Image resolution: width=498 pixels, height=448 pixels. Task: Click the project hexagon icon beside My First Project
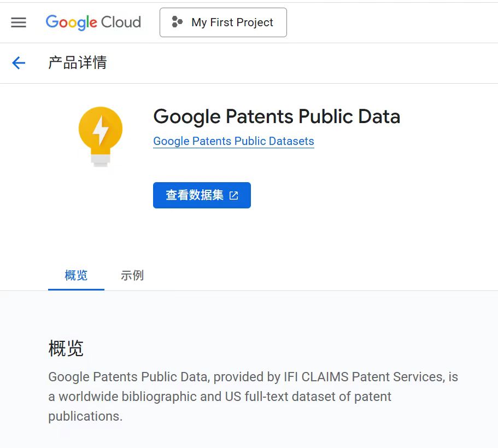(177, 22)
